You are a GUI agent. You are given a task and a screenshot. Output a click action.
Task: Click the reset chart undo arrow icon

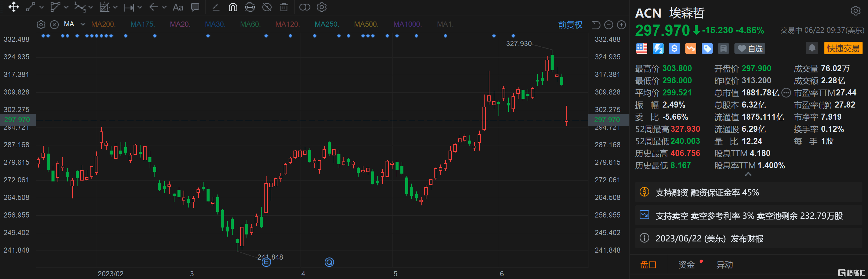[596, 25]
